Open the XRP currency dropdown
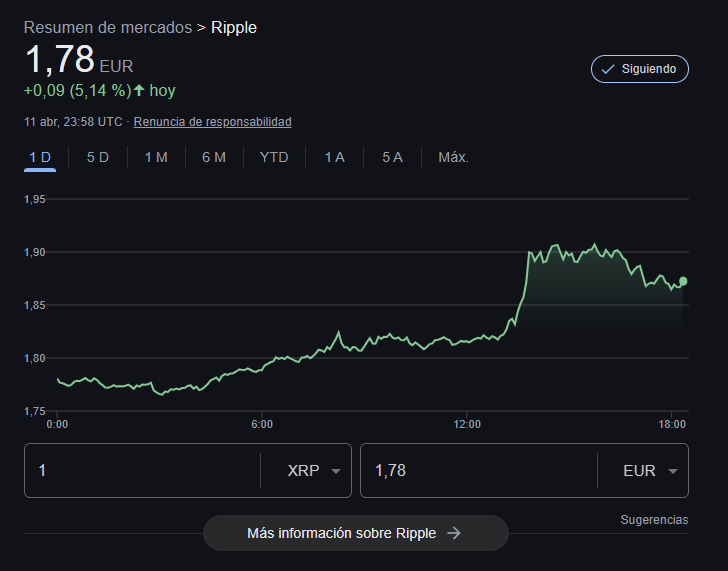 pos(314,470)
